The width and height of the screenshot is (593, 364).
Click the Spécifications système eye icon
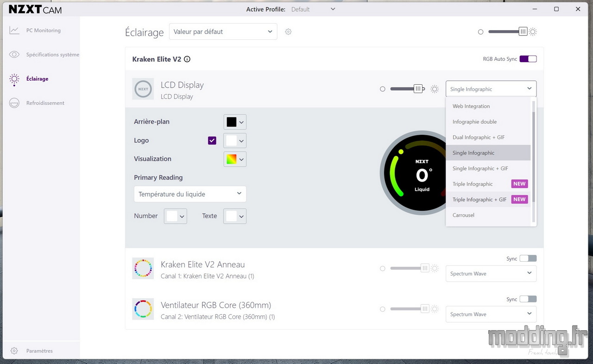[14, 55]
